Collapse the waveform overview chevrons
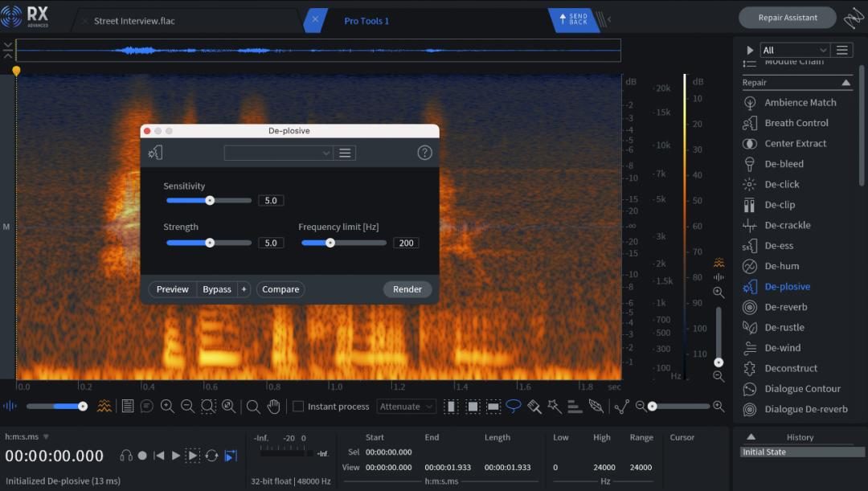The height and width of the screenshot is (491, 868). (8, 50)
